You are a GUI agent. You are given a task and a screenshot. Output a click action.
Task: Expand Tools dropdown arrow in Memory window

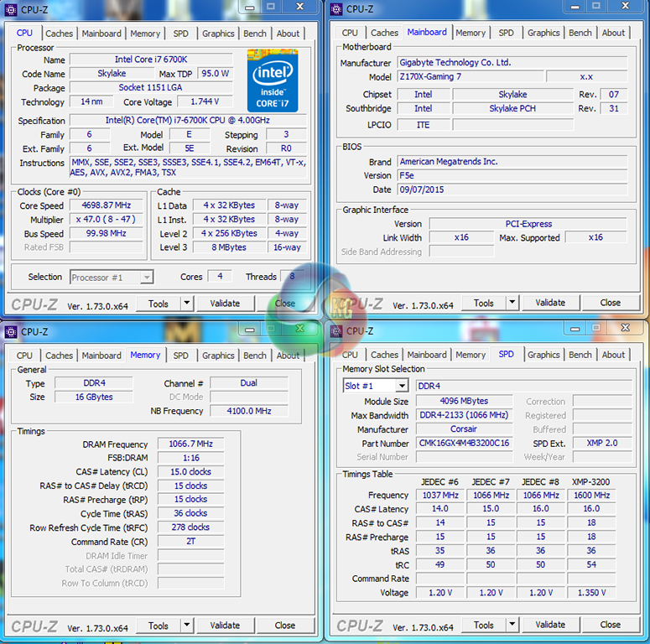187,625
